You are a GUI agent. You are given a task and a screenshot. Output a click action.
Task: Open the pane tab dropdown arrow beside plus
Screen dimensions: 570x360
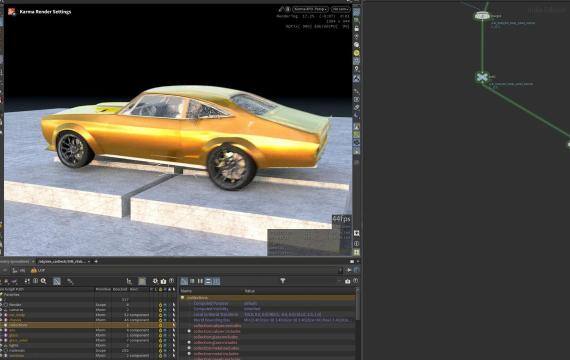(89, 261)
